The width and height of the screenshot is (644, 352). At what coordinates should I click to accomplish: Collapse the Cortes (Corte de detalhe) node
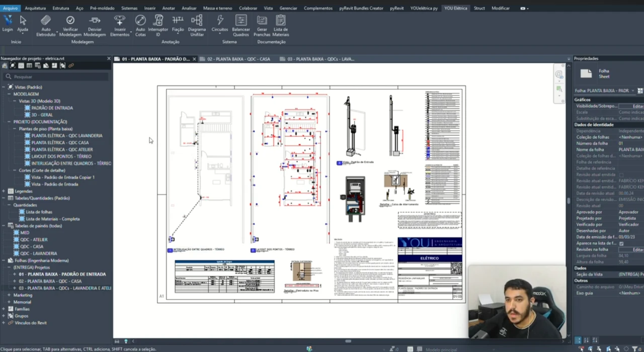(x=15, y=170)
